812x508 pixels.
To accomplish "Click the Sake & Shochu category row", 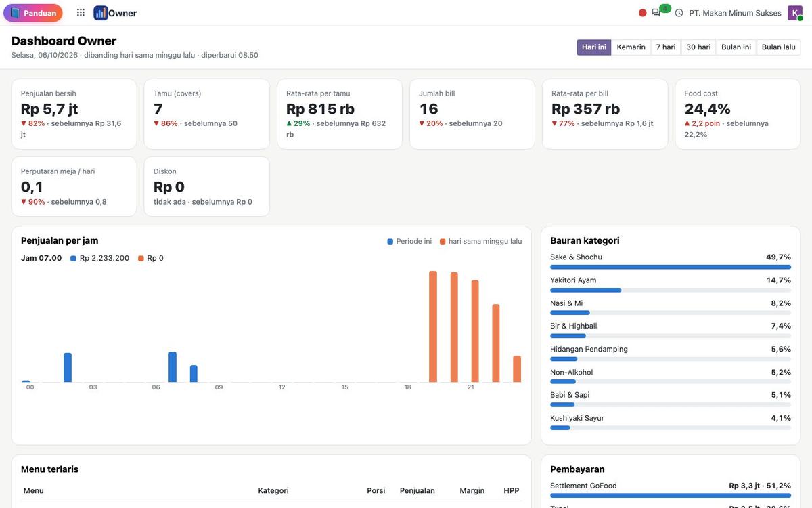I will click(x=671, y=262).
